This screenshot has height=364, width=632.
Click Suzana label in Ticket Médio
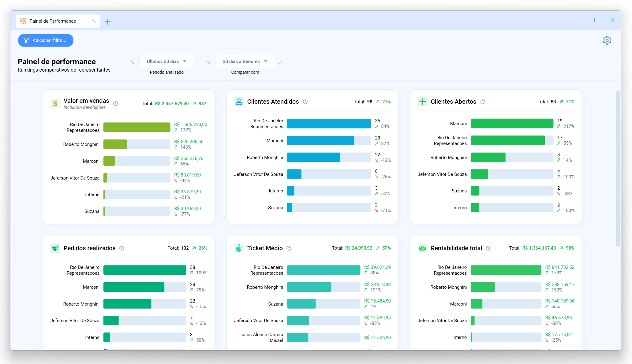[x=275, y=304]
